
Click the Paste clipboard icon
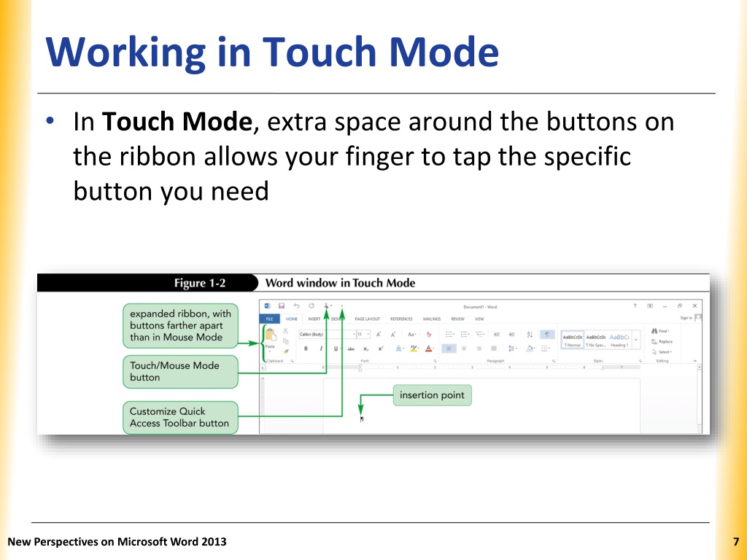270,335
